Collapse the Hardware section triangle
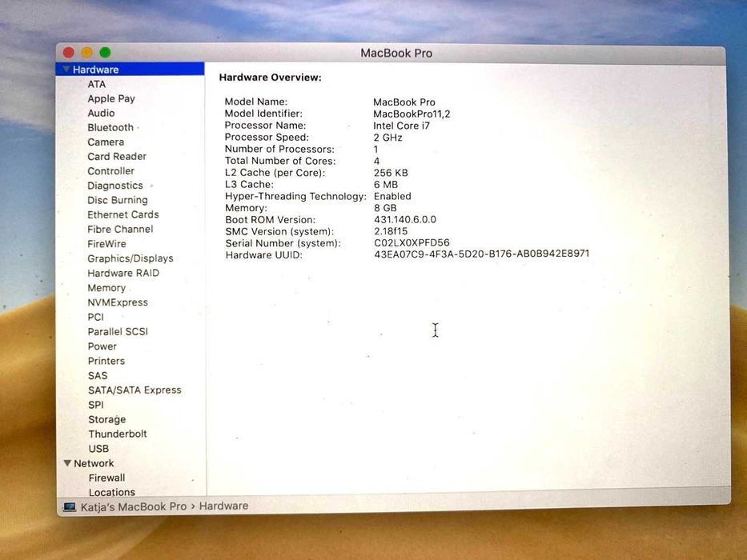This screenshot has width=747, height=560. coord(66,70)
